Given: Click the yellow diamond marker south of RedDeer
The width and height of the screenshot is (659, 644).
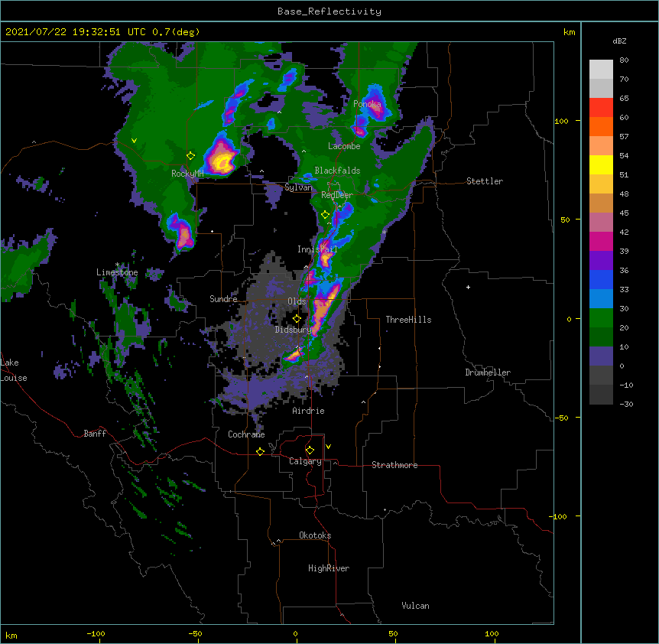Looking at the screenshot, I should tap(325, 214).
